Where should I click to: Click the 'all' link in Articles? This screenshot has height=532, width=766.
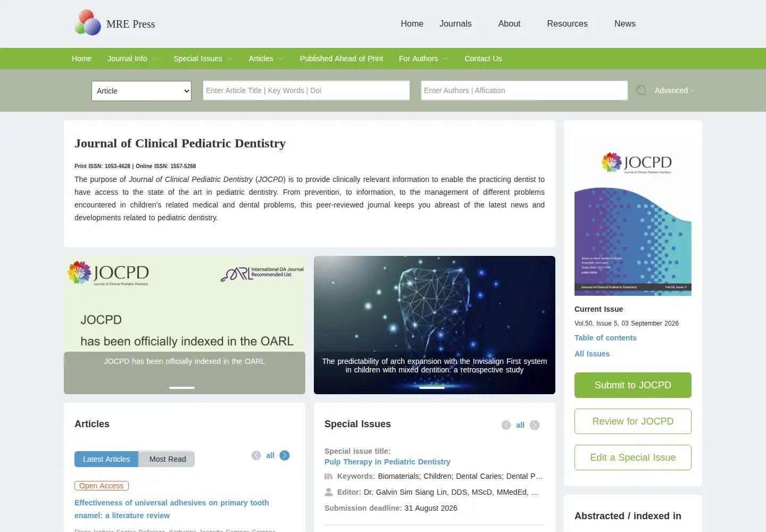click(x=270, y=455)
